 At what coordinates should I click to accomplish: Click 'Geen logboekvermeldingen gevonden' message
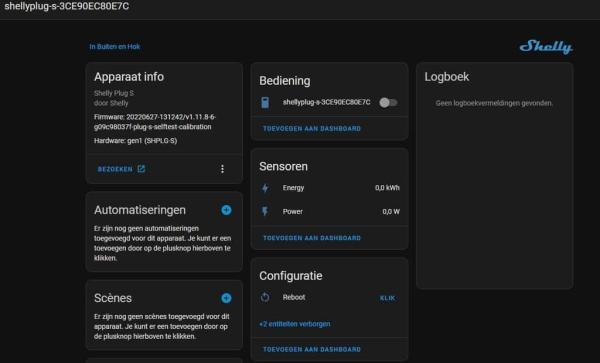(x=494, y=103)
